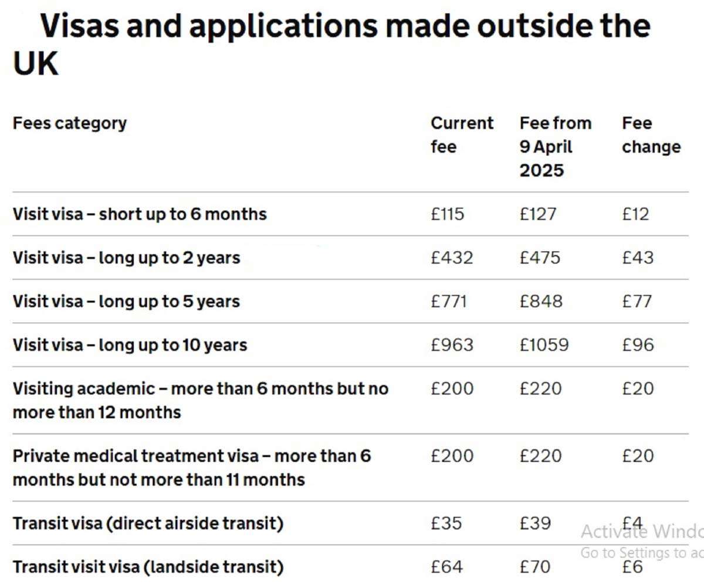Click 'Transit visit visa (landside transit)' label
This screenshot has width=704, height=588.
(x=148, y=567)
